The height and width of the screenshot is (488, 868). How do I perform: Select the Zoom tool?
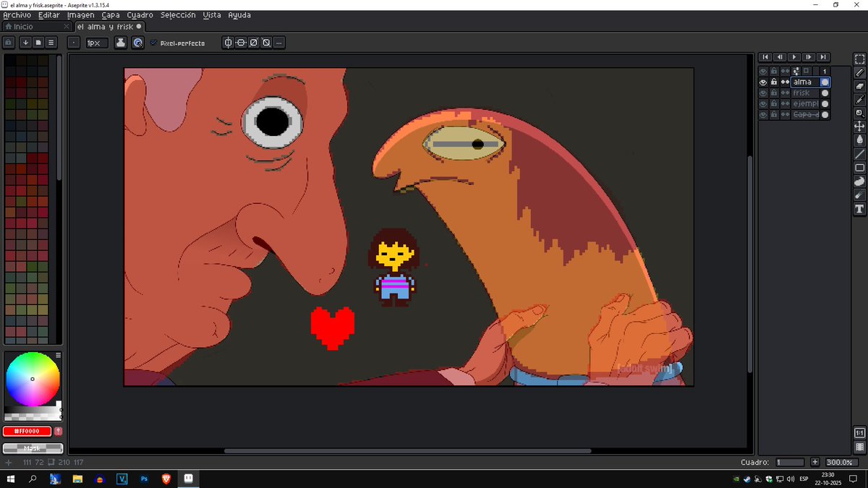(x=859, y=114)
